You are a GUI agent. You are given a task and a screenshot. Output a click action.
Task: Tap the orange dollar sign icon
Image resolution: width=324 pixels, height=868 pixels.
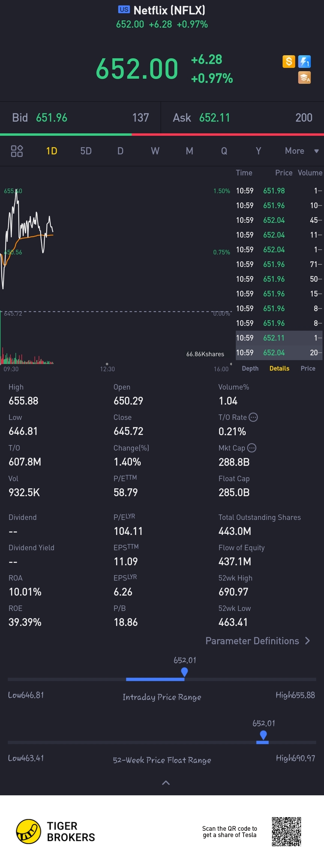pos(289,61)
